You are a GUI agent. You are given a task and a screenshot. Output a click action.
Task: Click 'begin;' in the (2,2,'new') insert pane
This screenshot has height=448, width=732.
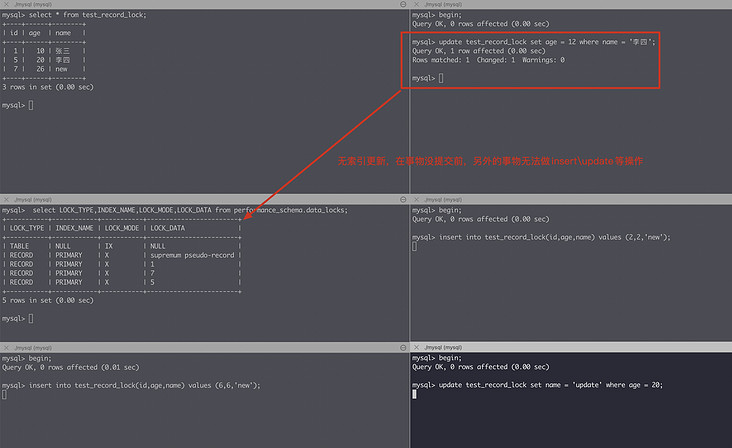pyautogui.click(x=450, y=210)
